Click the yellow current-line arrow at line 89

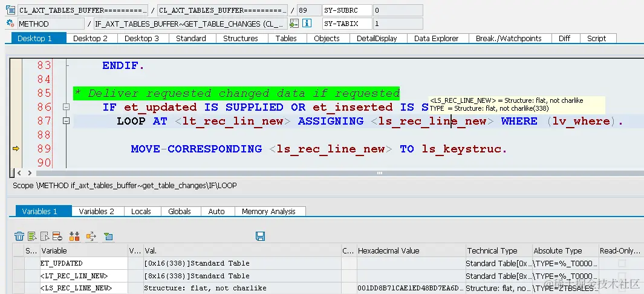pyautogui.click(x=16, y=149)
